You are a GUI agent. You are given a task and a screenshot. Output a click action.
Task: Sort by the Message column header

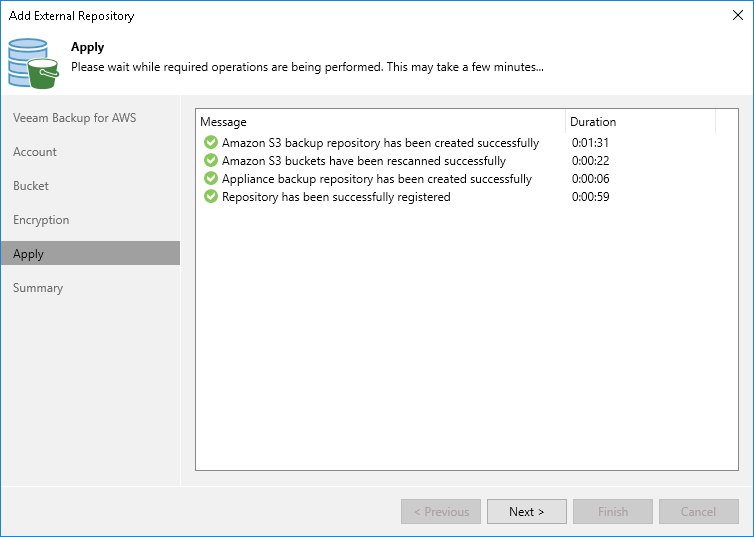tap(380, 122)
